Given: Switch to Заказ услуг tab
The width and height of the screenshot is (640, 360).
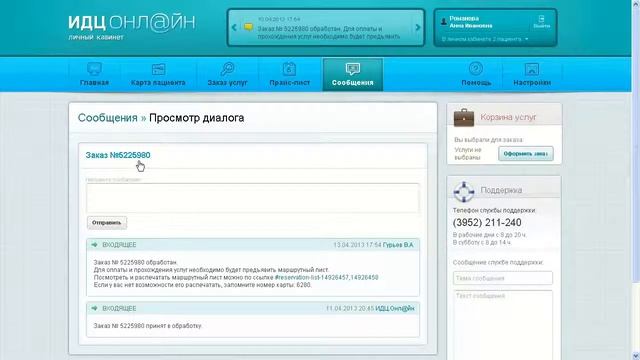Looking at the screenshot, I should click(x=227, y=82).
